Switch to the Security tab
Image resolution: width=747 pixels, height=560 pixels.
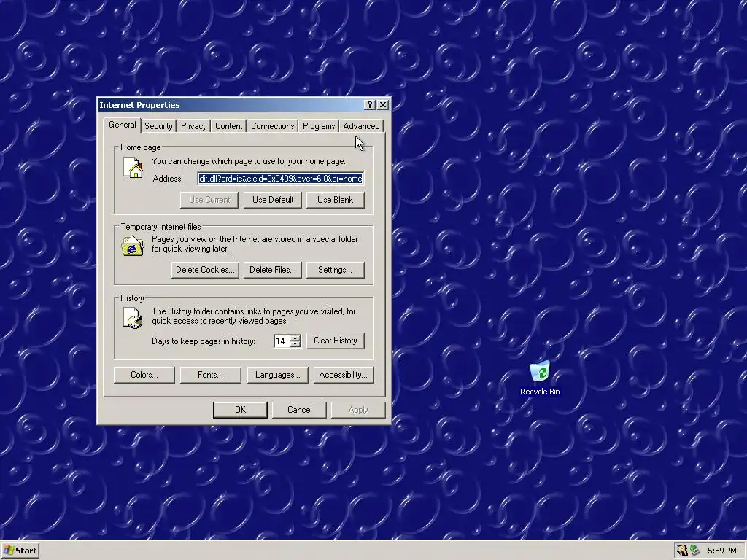click(158, 126)
